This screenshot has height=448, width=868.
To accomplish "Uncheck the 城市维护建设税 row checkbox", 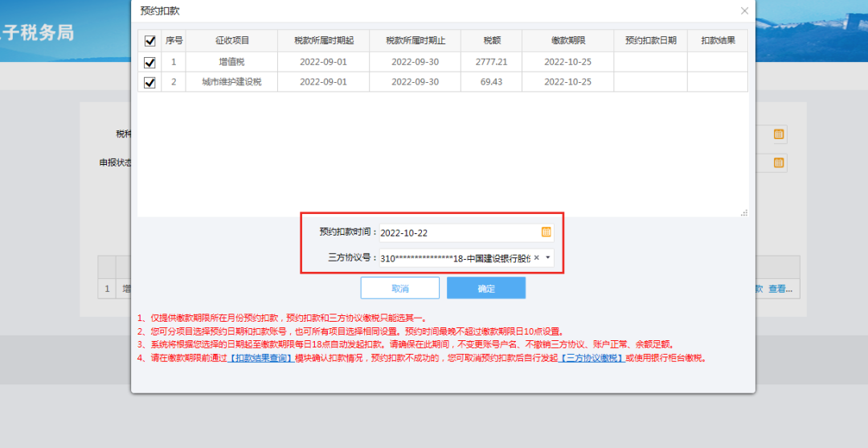I will pos(149,82).
